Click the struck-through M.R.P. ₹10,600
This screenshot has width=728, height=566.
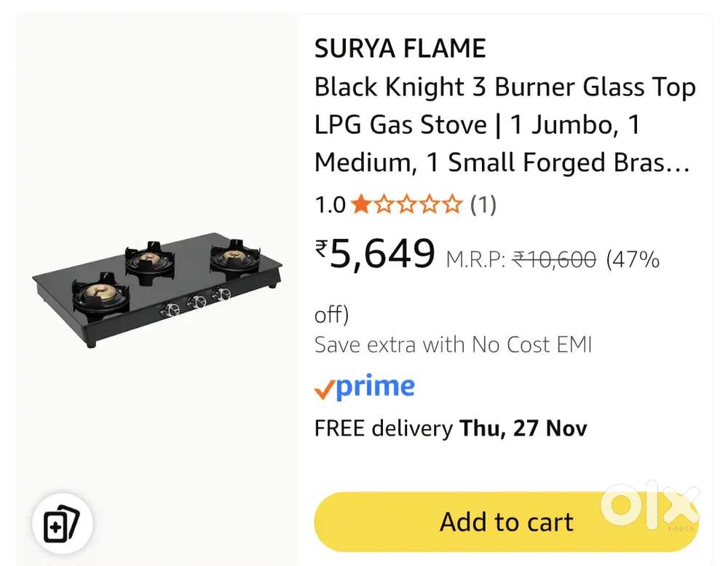pyautogui.click(x=554, y=259)
